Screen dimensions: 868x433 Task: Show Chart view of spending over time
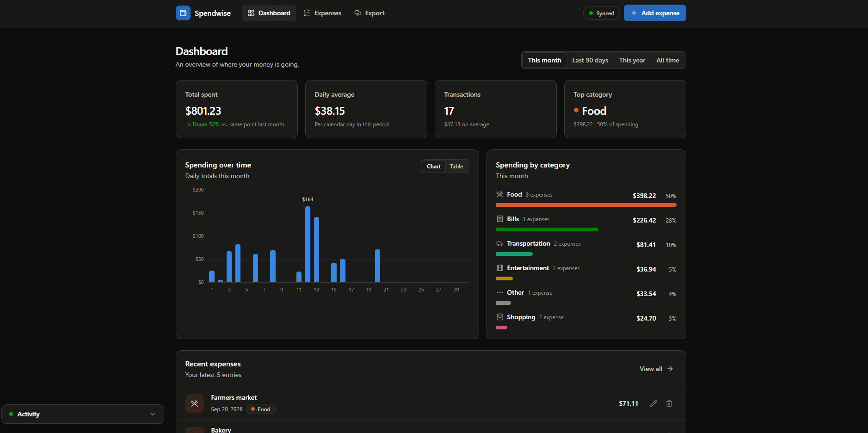(x=434, y=166)
